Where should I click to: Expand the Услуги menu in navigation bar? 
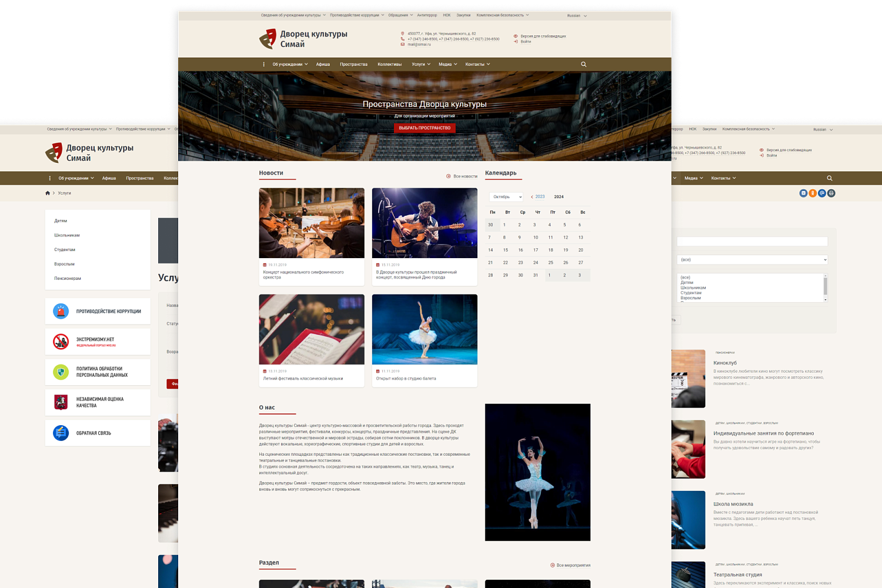coord(421,64)
